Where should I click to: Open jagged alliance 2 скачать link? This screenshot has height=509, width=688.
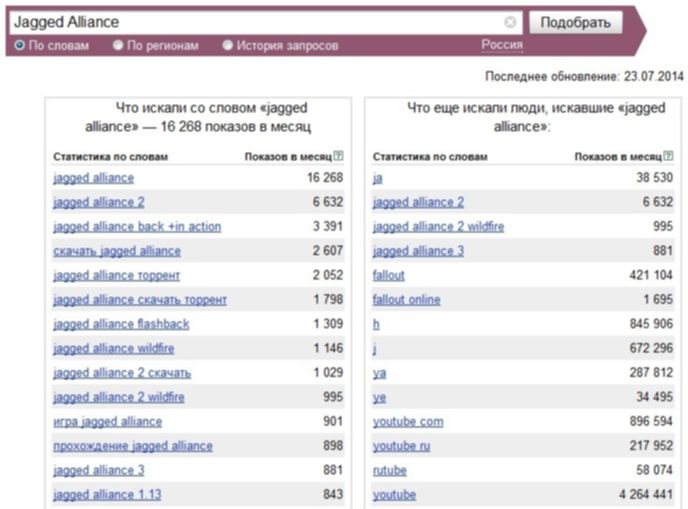(122, 373)
